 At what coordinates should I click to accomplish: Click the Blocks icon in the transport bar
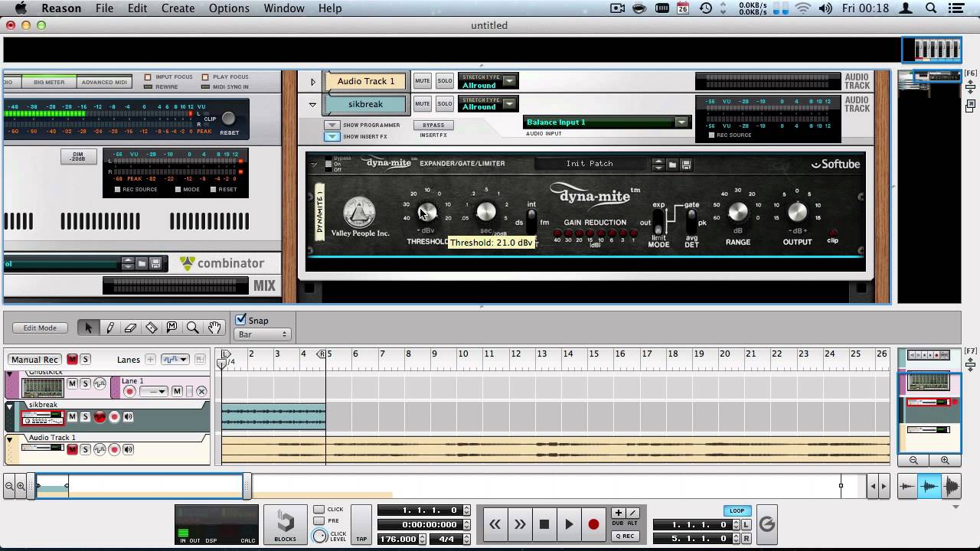(285, 524)
